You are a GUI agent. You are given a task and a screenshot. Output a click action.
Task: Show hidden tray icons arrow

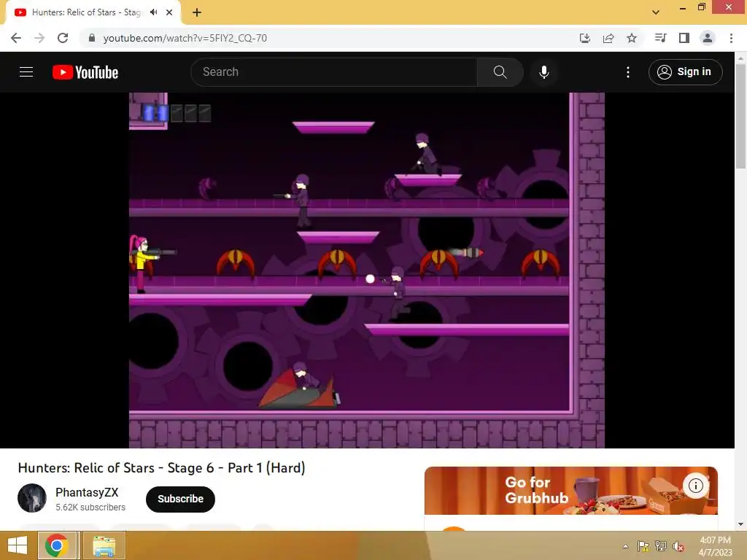tap(625, 546)
